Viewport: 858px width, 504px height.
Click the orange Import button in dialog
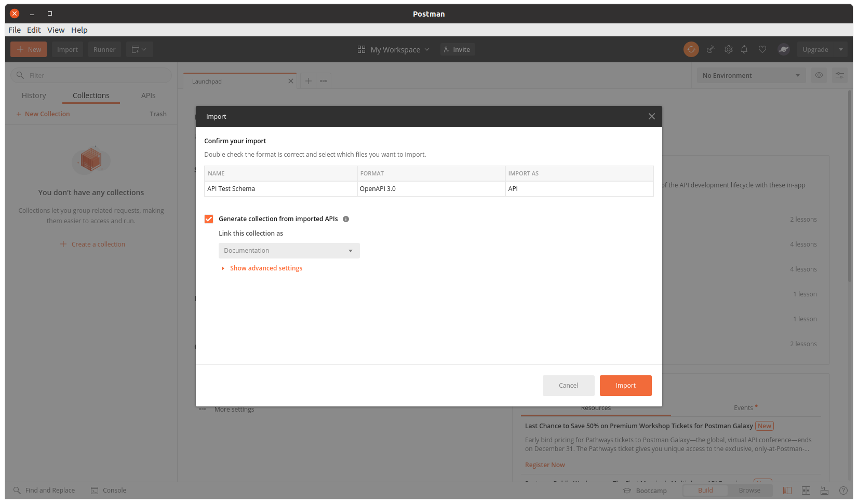point(626,386)
